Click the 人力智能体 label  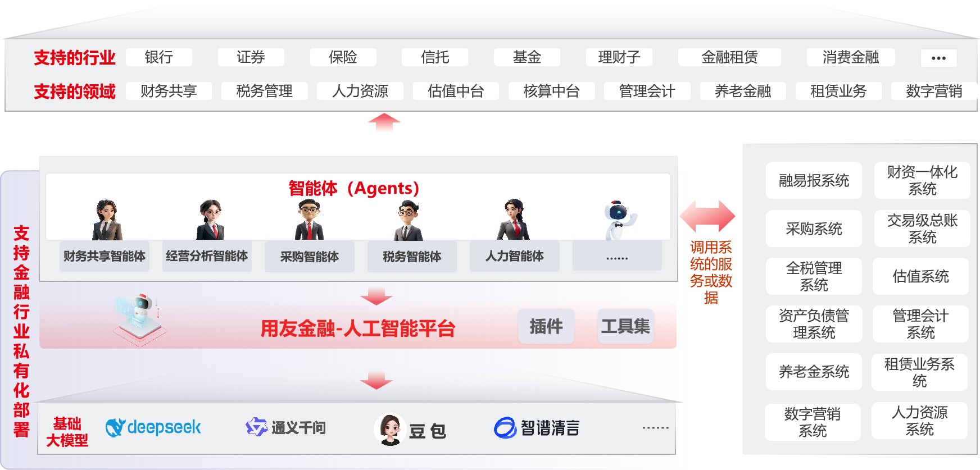(514, 257)
